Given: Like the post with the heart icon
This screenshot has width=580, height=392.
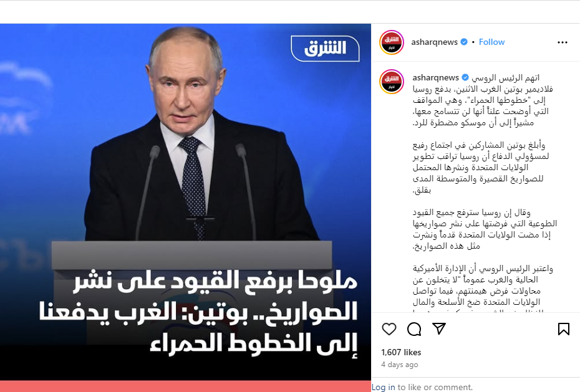Looking at the screenshot, I should coord(389,329).
